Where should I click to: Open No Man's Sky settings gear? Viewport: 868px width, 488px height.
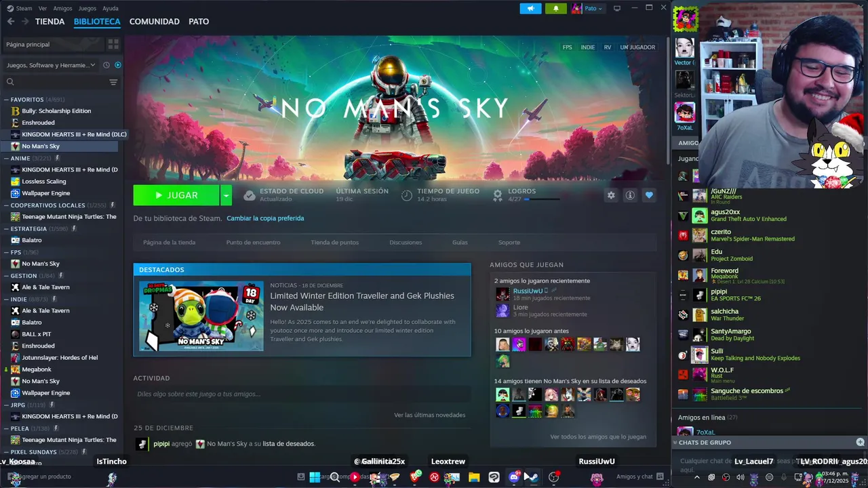611,195
